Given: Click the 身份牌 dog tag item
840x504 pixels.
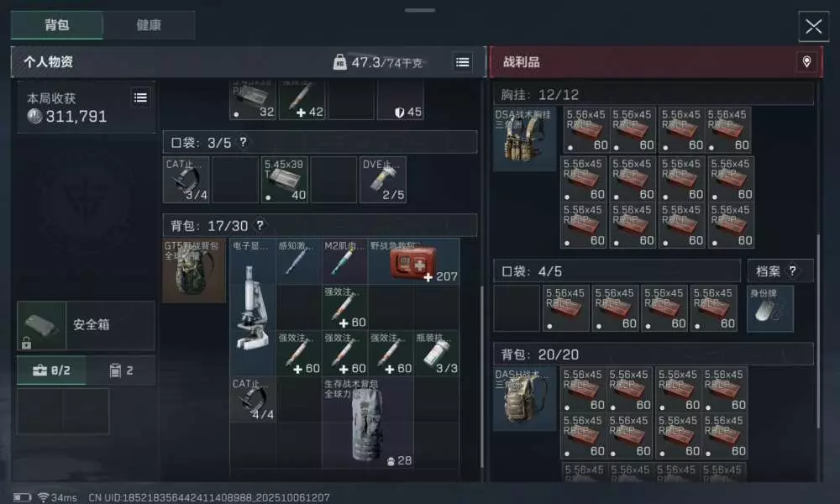Looking at the screenshot, I should point(769,308).
